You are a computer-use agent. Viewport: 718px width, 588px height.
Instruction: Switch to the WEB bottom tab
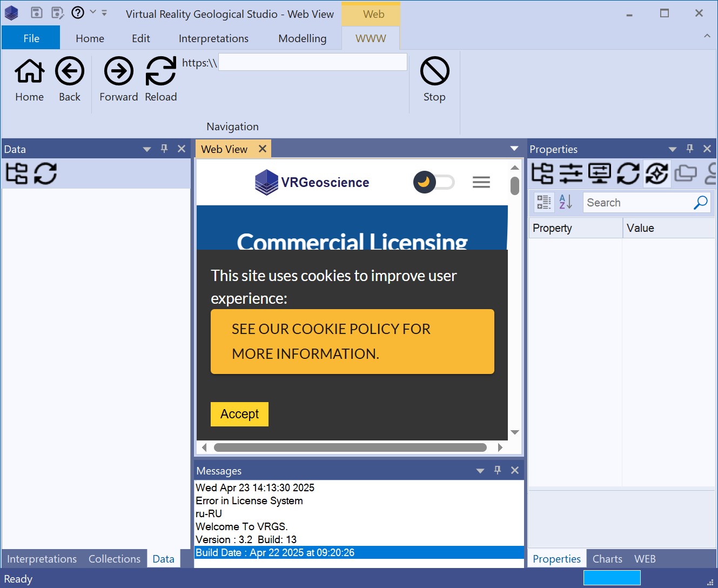coord(645,559)
